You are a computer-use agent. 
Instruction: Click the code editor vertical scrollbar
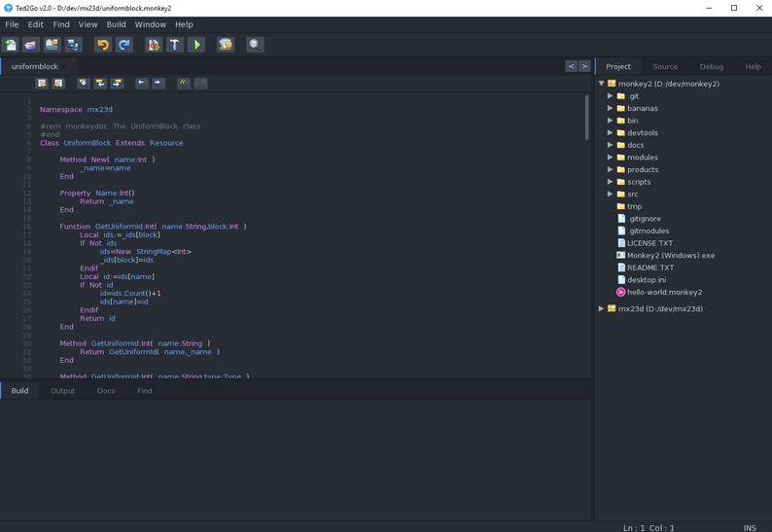tap(586, 117)
